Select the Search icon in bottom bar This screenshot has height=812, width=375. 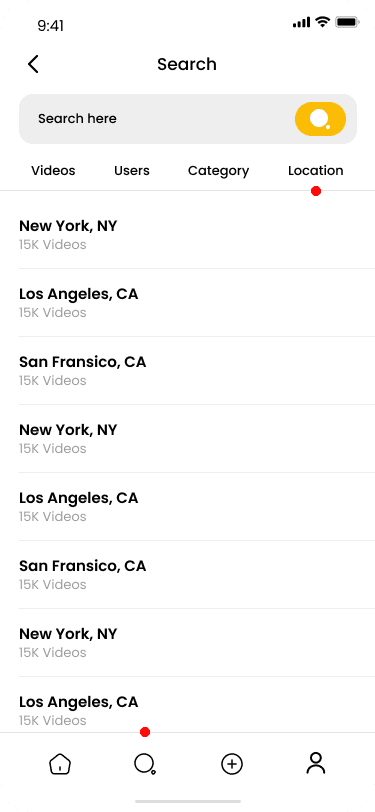[x=145, y=764]
